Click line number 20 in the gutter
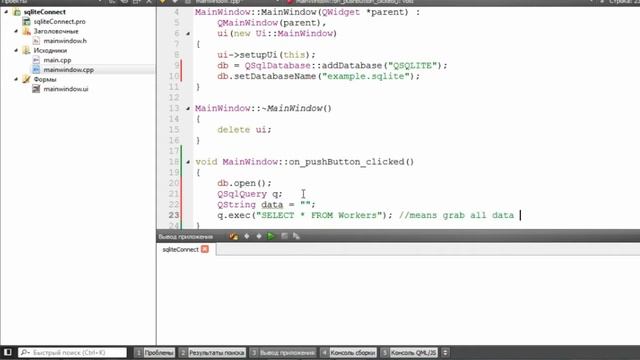The height and width of the screenshot is (360, 640). coord(174,183)
